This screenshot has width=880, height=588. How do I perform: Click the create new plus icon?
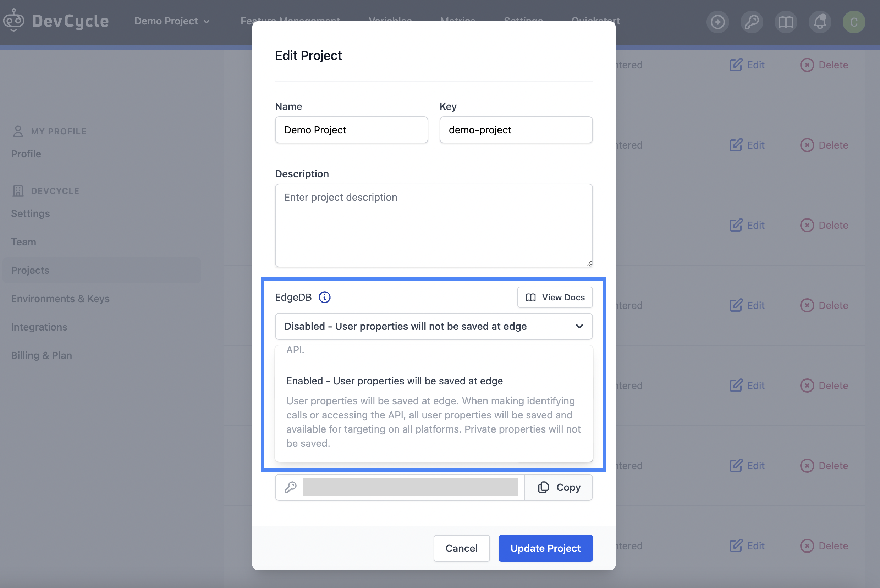(x=717, y=22)
